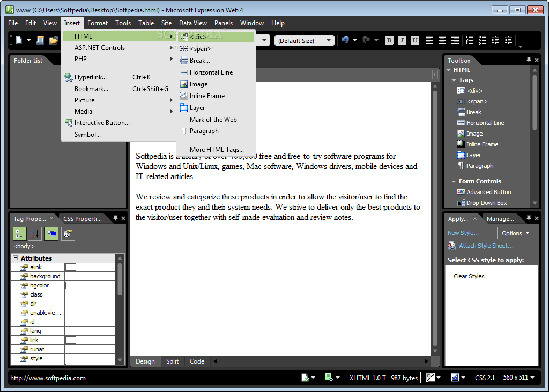The width and height of the screenshot is (549, 392).
Task: Collapse the Form Controls group
Action: [x=454, y=181]
